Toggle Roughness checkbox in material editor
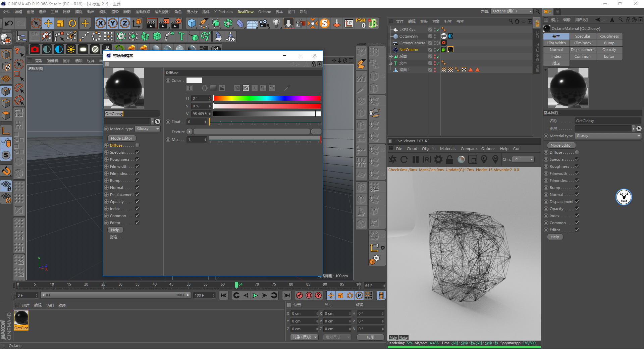The height and width of the screenshot is (349, 644). [137, 159]
